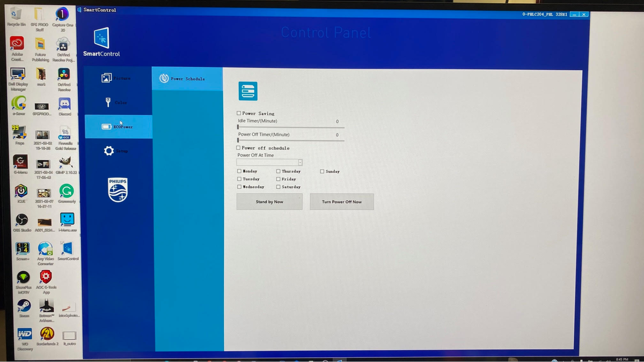
Task: Select the i-Menu.exe desktop icon
Action: pos(67,222)
